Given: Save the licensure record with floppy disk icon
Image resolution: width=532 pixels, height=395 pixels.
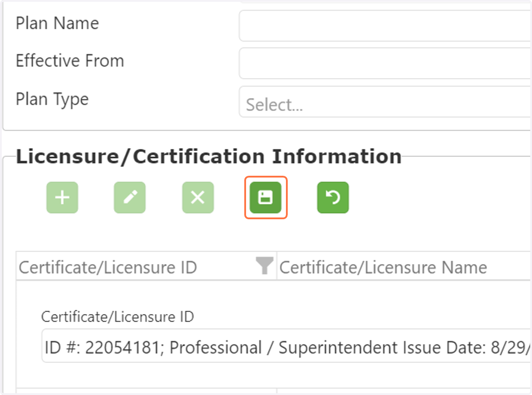Looking at the screenshot, I should coord(266,197).
